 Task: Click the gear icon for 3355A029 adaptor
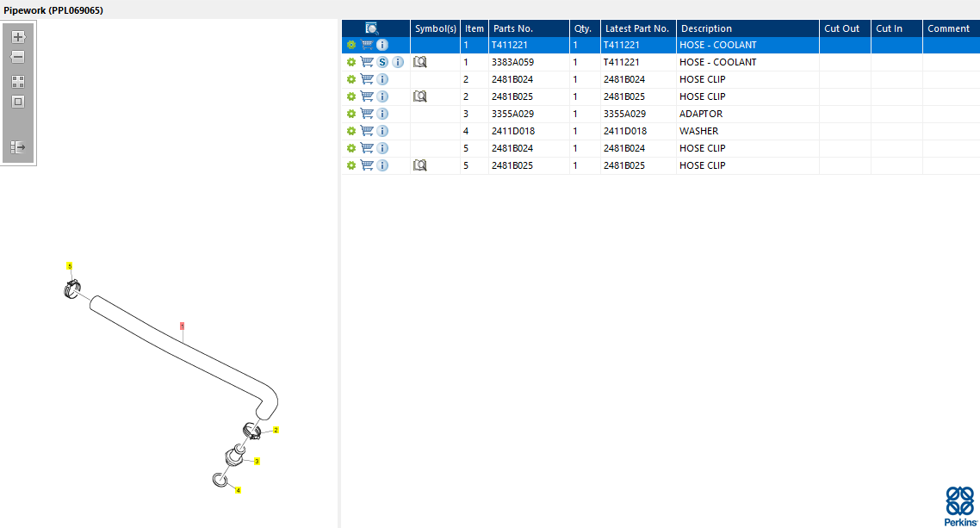[x=351, y=114]
